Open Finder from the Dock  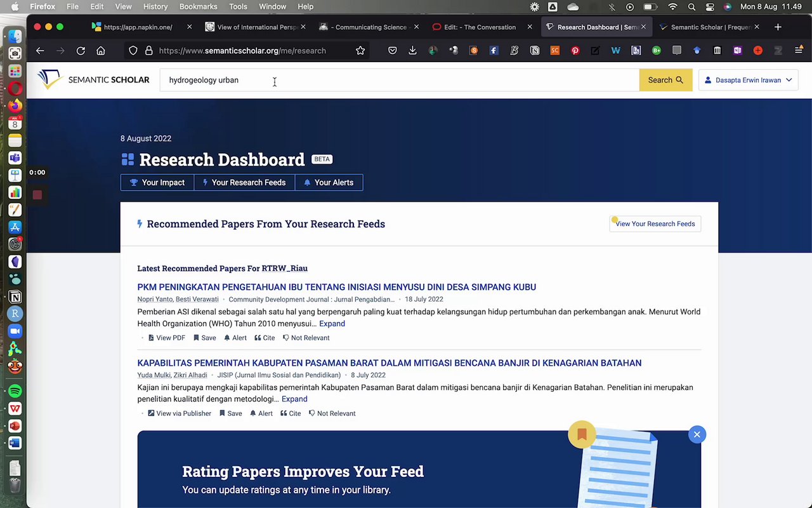tap(15, 36)
